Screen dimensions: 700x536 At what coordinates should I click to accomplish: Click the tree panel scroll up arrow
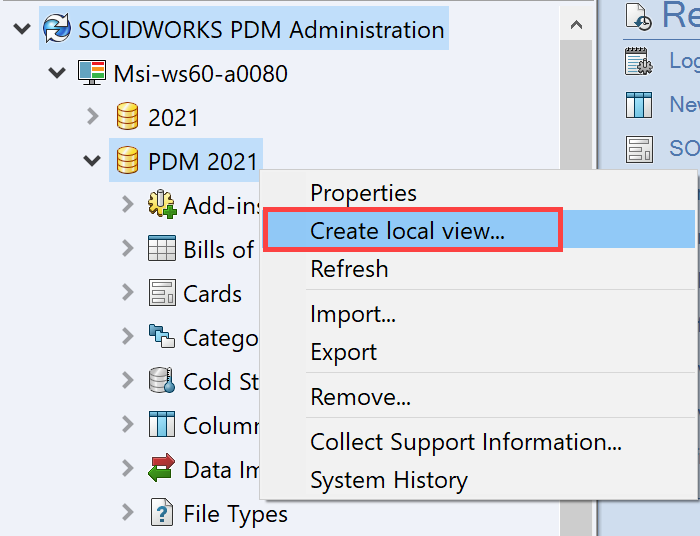click(576, 24)
